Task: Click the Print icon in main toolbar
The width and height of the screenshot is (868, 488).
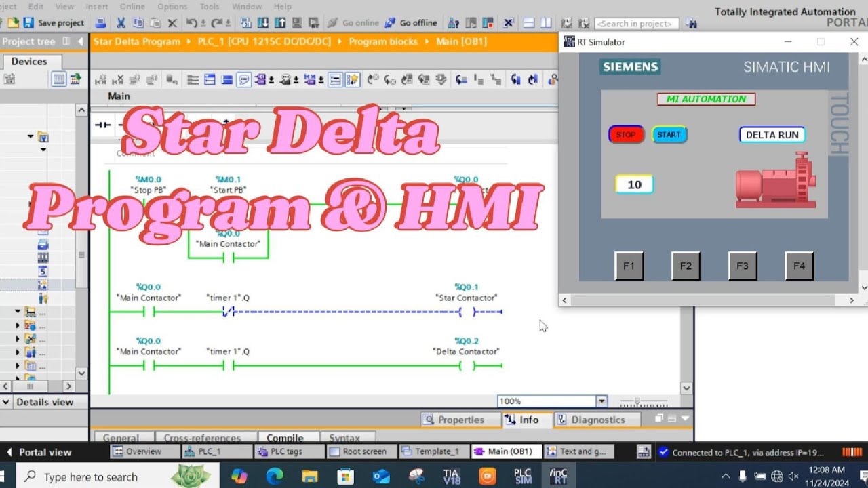Action: [101, 23]
